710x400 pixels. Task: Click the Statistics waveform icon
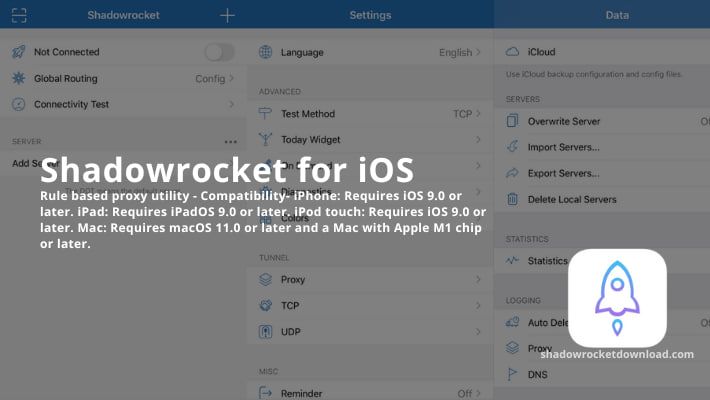coord(512,260)
